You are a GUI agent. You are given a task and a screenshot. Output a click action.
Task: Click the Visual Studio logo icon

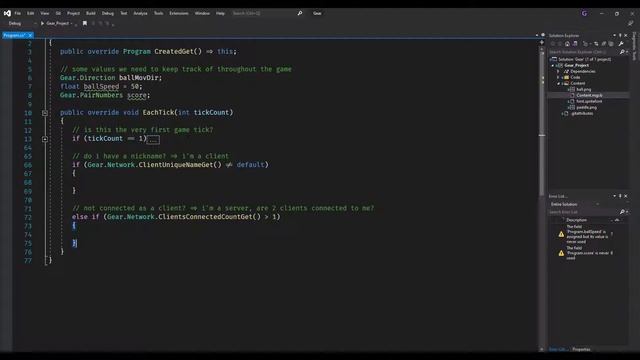click(x=7, y=13)
